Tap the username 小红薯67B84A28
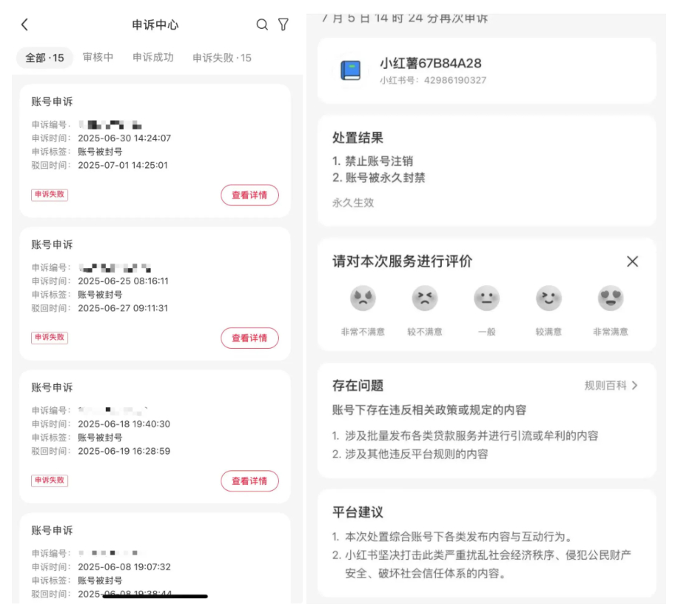This screenshot has width=678, height=616. point(431,64)
